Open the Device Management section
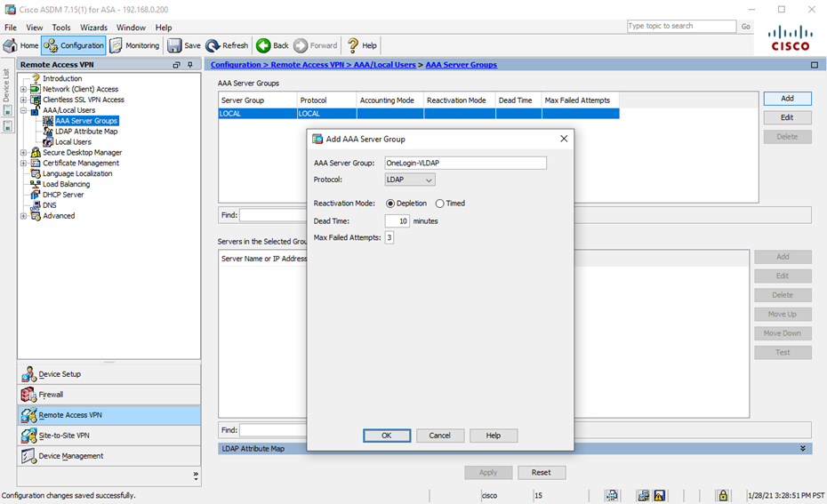 coord(109,457)
